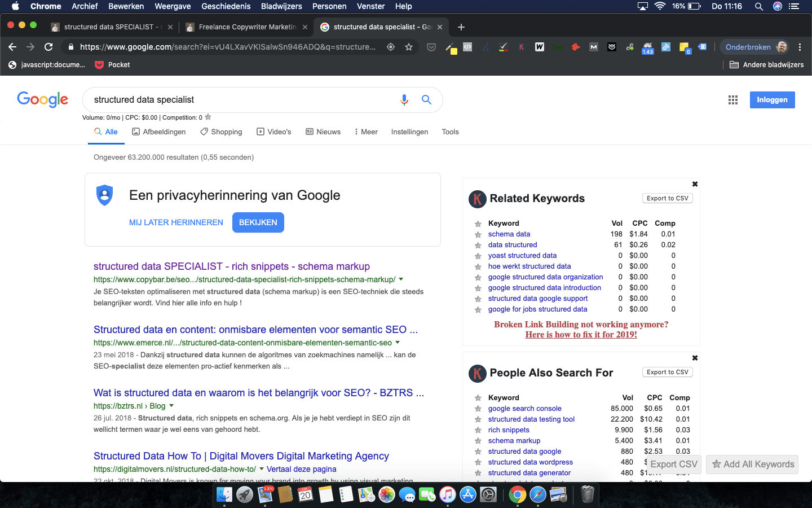Open a new browser tab
This screenshot has width=812, height=508.
tap(461, 27)
